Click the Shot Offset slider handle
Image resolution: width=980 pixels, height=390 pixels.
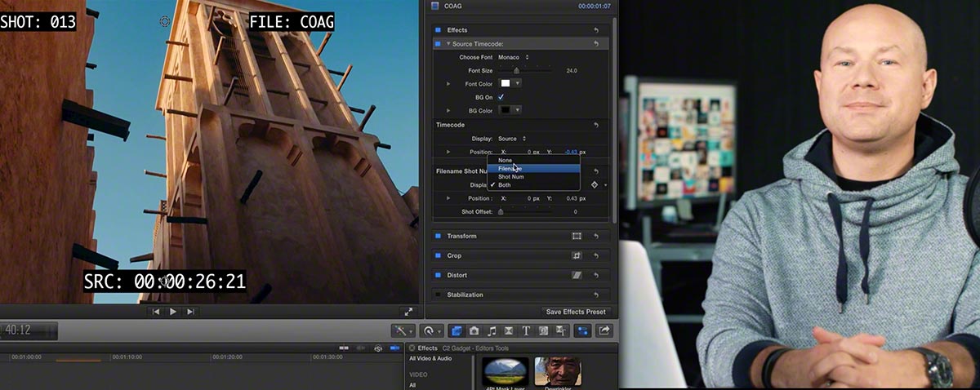500,212
